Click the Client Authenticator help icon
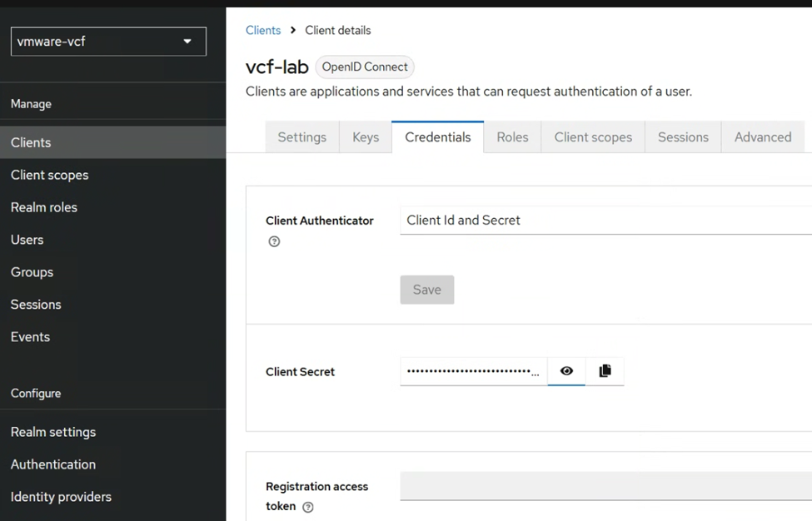This screenshot has height=521, width=812. tap(274, 241)
